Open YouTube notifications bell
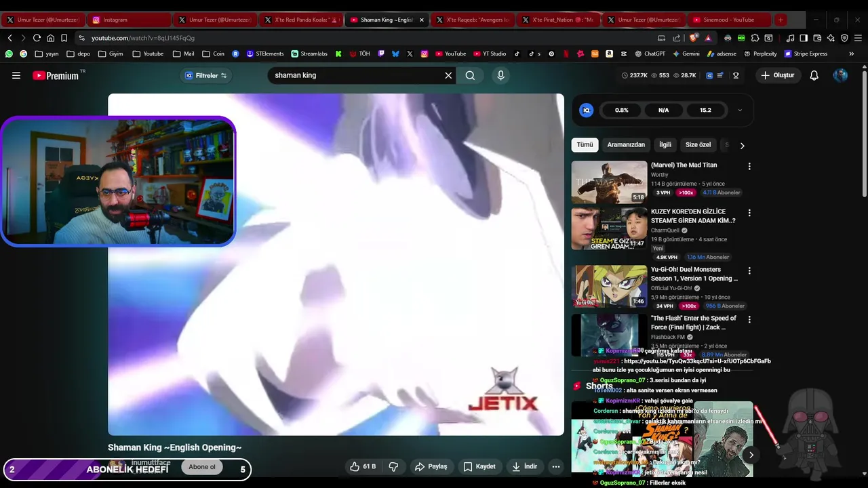This screenshot has height=488, width=868. click(x=814, y=75)
